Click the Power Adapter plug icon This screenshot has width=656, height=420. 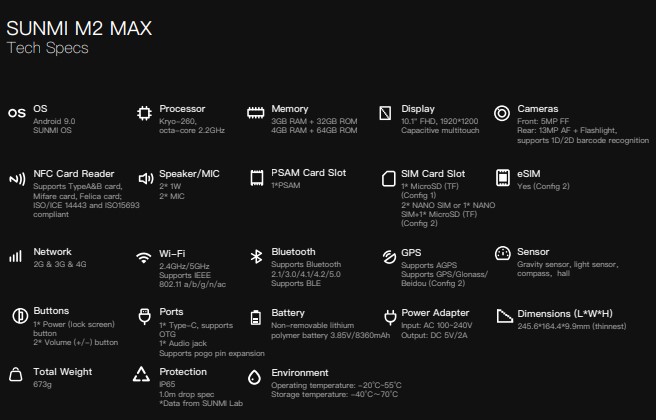[390, 318]
